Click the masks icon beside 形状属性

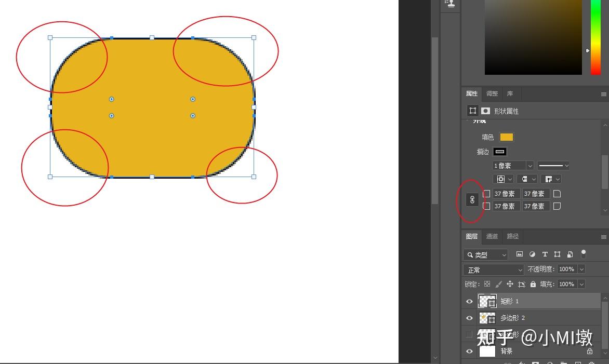pos(485,111)
